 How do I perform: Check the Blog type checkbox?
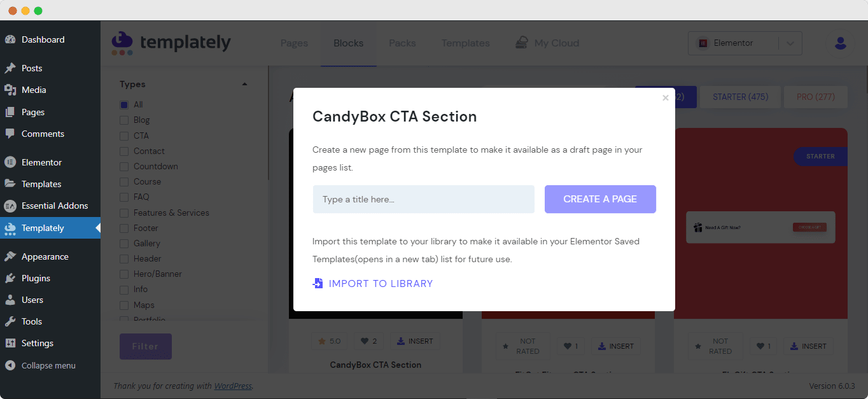(124, 120)
